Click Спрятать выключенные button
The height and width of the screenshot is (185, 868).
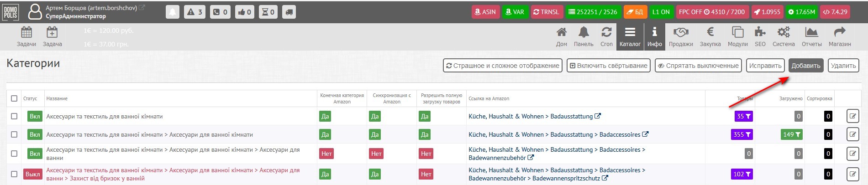pyautogui.click(x=698, y=66)
